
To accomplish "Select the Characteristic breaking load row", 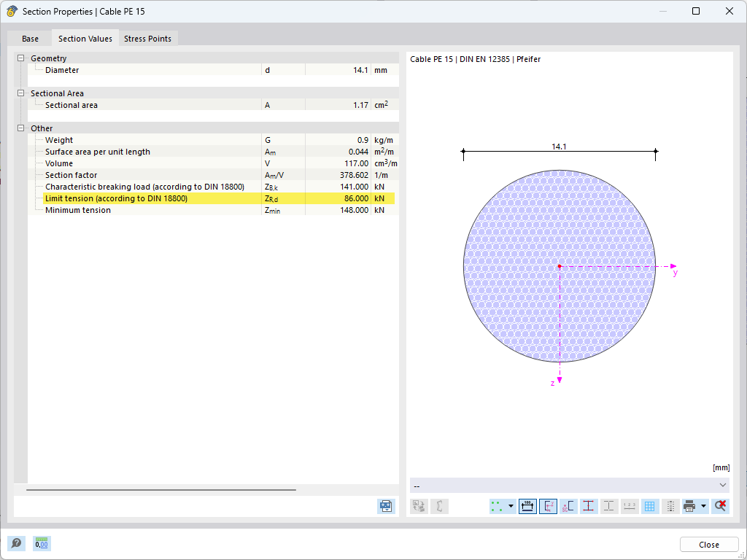I will 213,187.
